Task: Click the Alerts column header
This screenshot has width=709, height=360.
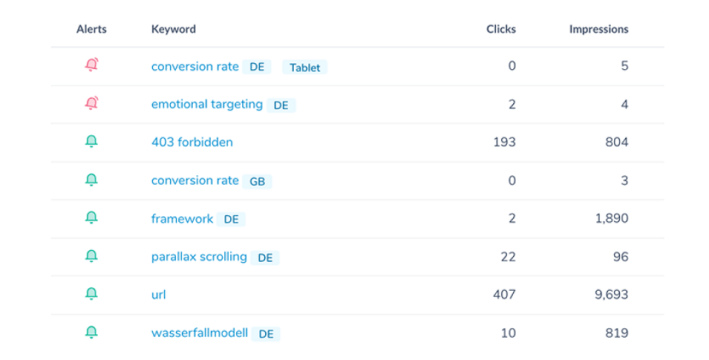Action: click(91, 29)
